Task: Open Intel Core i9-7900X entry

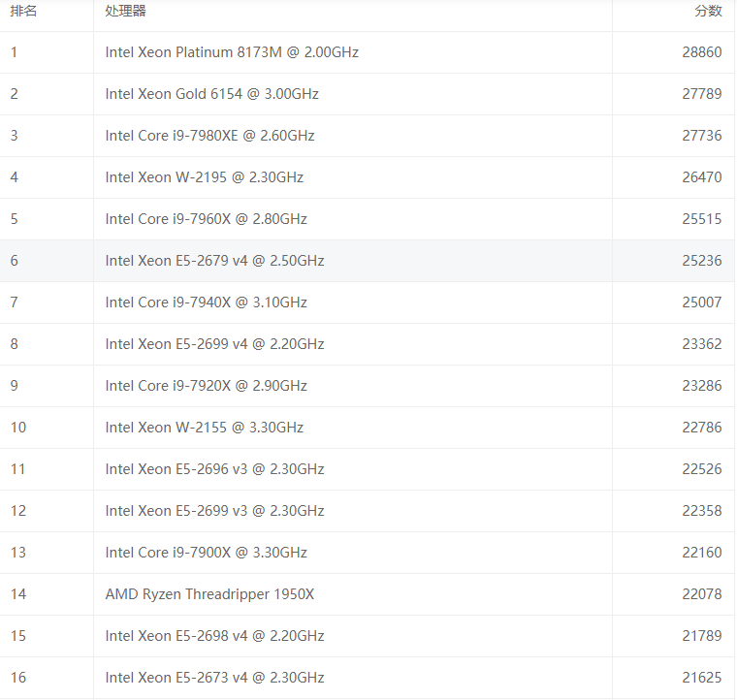Action: click(206, 553)
